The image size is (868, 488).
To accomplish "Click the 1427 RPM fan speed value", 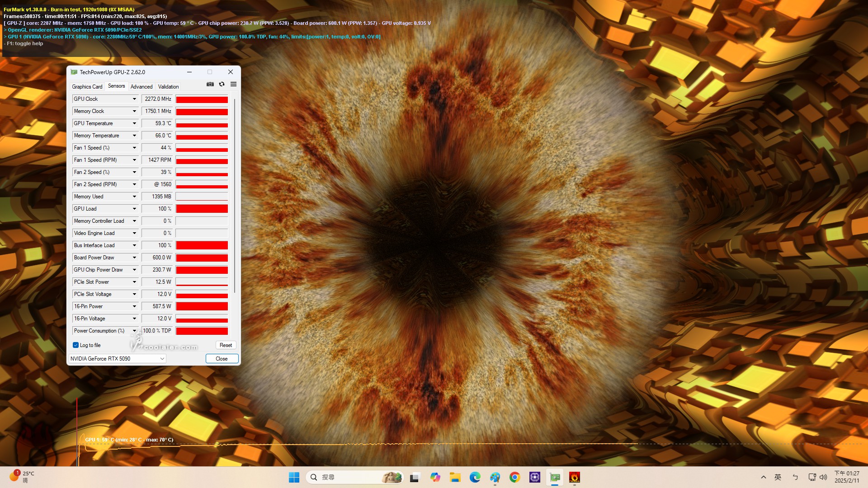I will [x=157, y=160].
